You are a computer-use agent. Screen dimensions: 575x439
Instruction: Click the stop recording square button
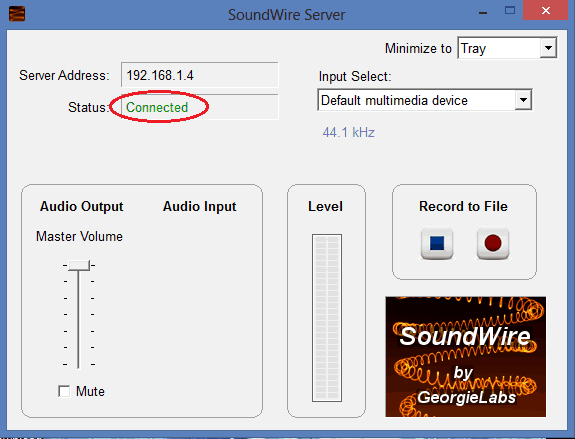pos(437,243)
